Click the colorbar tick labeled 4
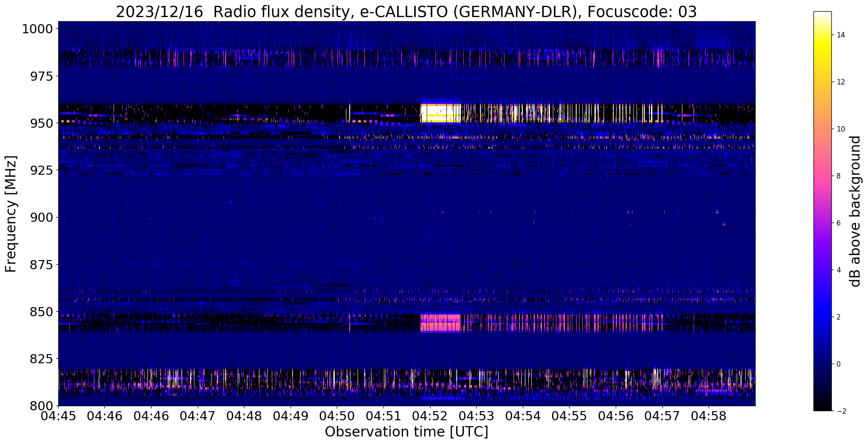Image resolution: width=868 pixels, height=444 pixels. point(839,270)
